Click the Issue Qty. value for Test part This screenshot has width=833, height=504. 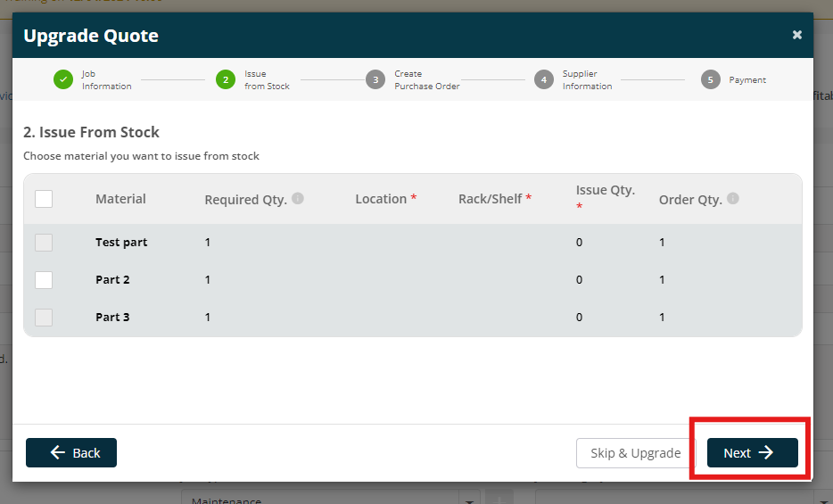(x=579, y=242)
